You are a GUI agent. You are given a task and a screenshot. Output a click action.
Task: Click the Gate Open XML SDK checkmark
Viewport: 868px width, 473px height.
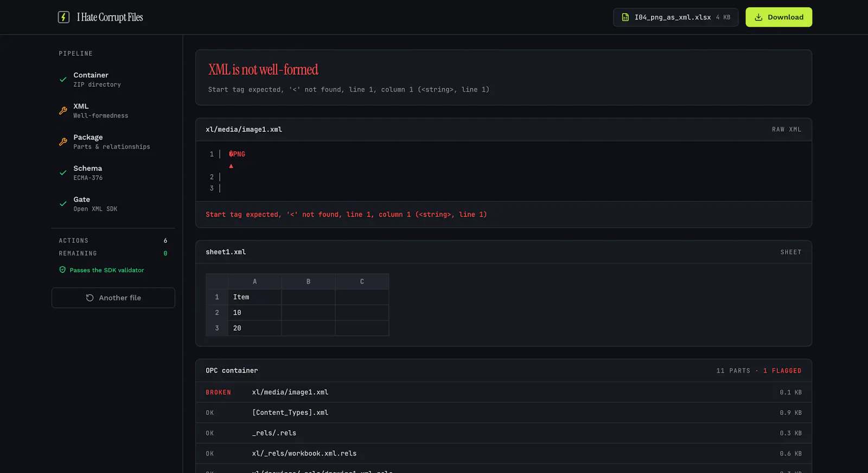pos(63,204)
